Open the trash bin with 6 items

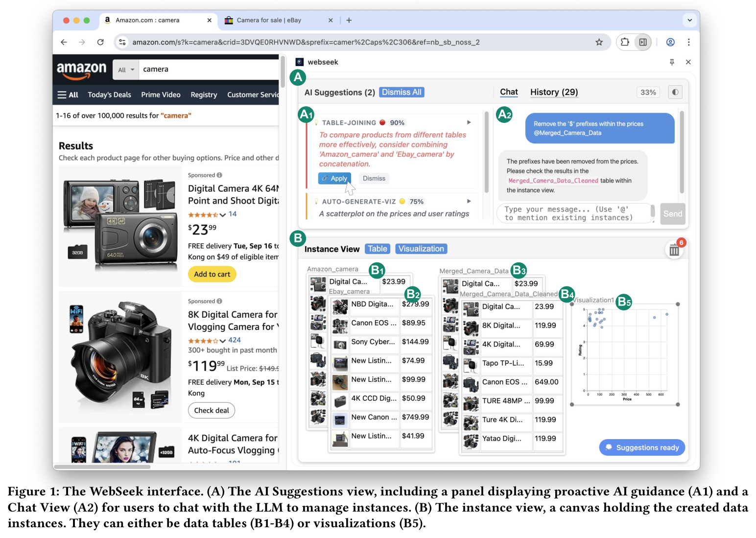pyautogui.click(x=674, y=250)
